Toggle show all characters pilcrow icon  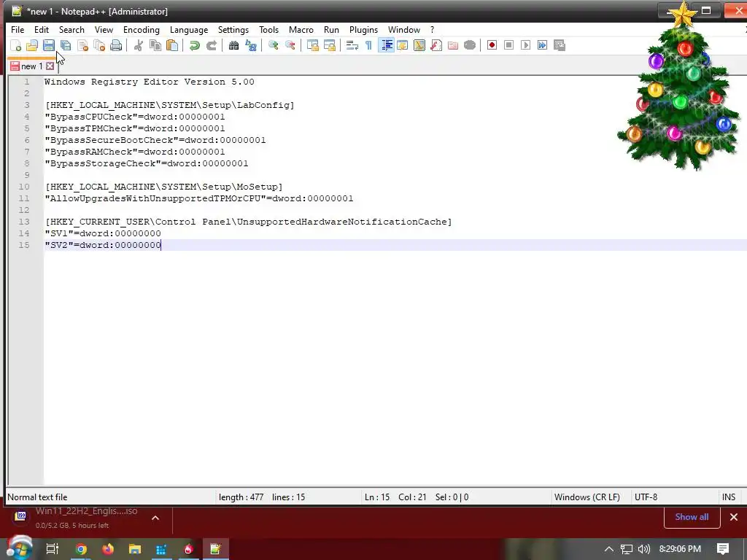click(368, 45)
